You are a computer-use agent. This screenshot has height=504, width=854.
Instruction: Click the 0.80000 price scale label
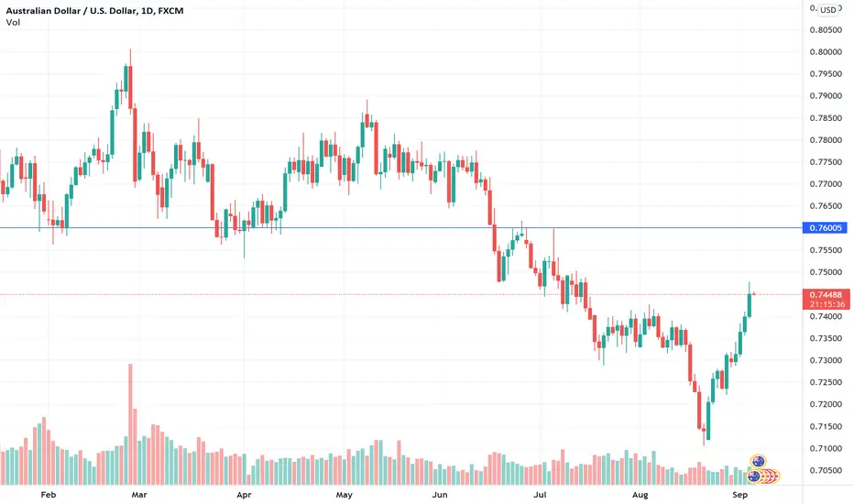826,51
